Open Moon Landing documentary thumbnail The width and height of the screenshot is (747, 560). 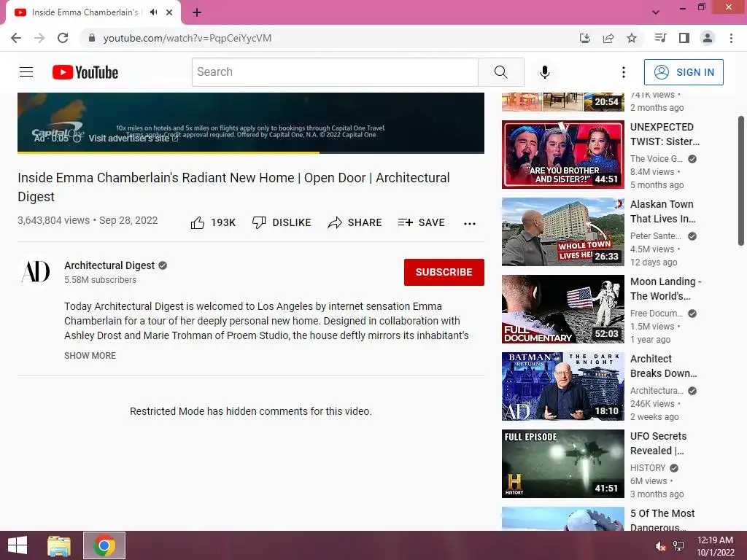[562, 309]
